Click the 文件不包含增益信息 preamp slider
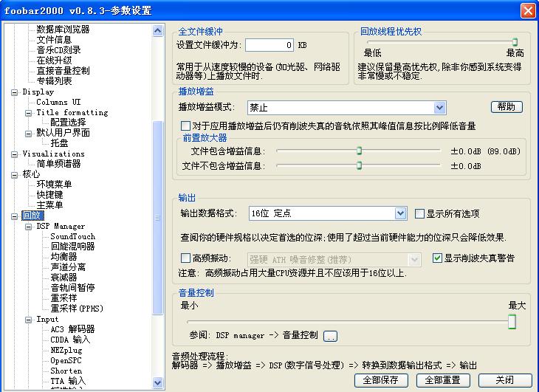 point(359,165)
